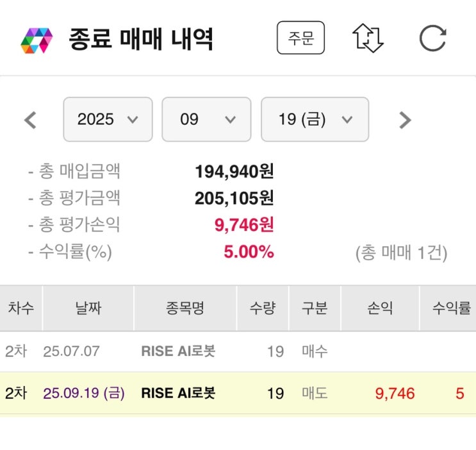Sort by 날짜 column header

[88, 308]
